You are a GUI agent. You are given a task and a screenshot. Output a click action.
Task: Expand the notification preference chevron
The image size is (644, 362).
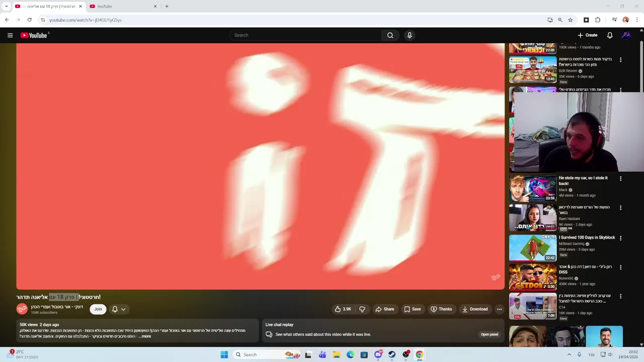(123, 309)
